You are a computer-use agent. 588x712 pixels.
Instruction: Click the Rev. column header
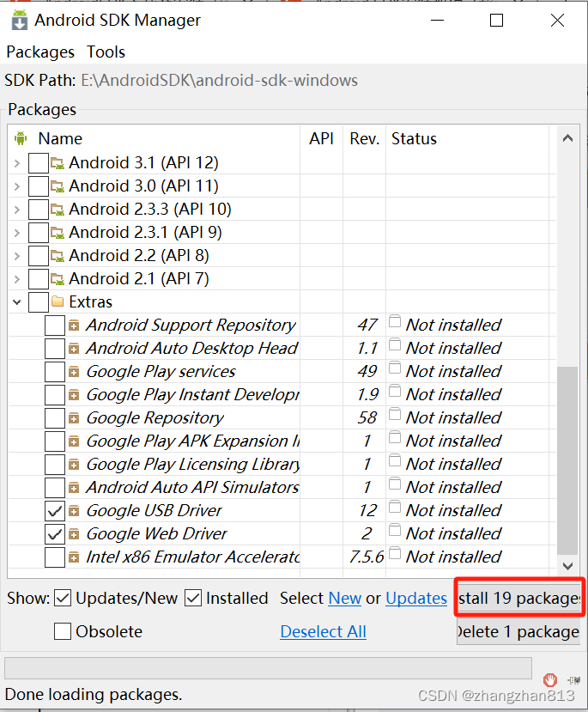[x=364, y=138]
